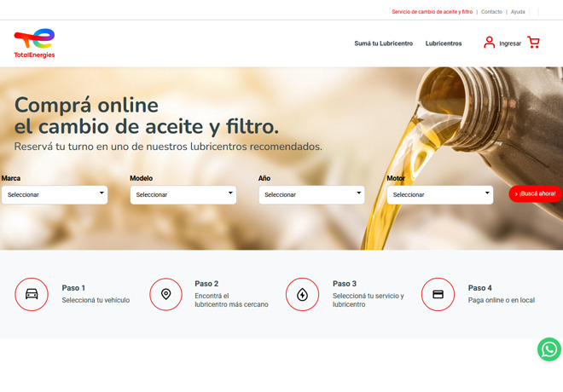563x392 pixels.
Task: Open WhatsApp chat bubble
Action: (x=548, y=349)
